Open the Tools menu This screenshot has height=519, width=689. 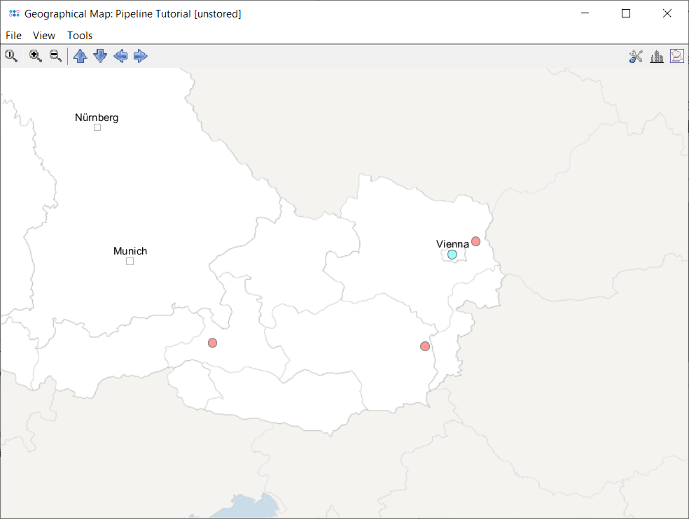(80, 35)
